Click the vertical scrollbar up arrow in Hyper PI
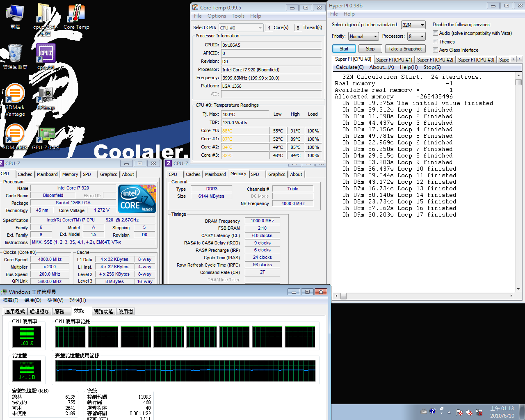The width and height of the screenshot is (525, 420). click(518, 75)
